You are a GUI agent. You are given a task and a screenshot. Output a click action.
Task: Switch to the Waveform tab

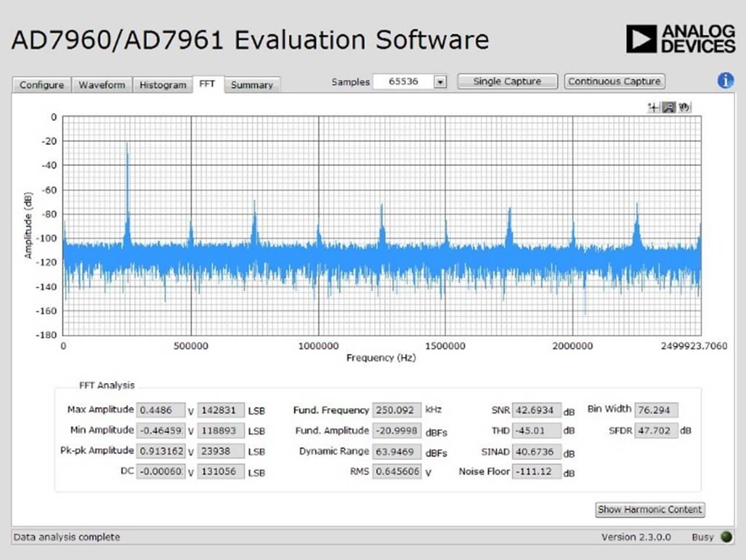102,85
